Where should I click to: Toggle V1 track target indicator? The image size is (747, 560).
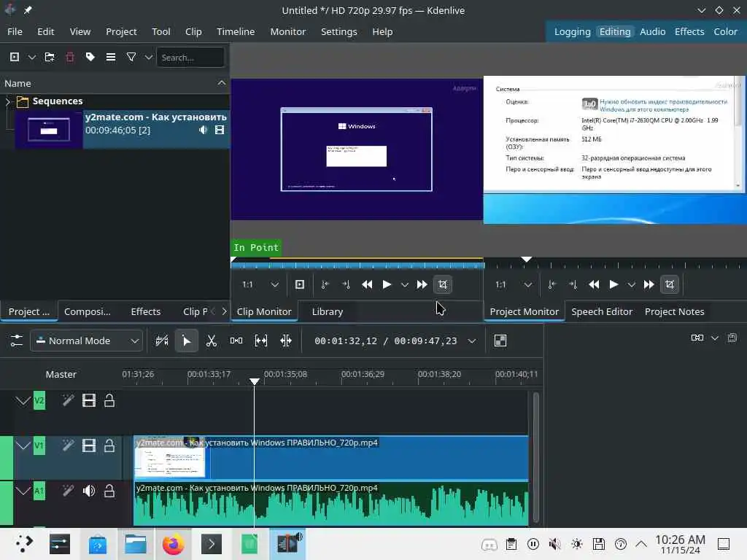[x=39, y=446]
